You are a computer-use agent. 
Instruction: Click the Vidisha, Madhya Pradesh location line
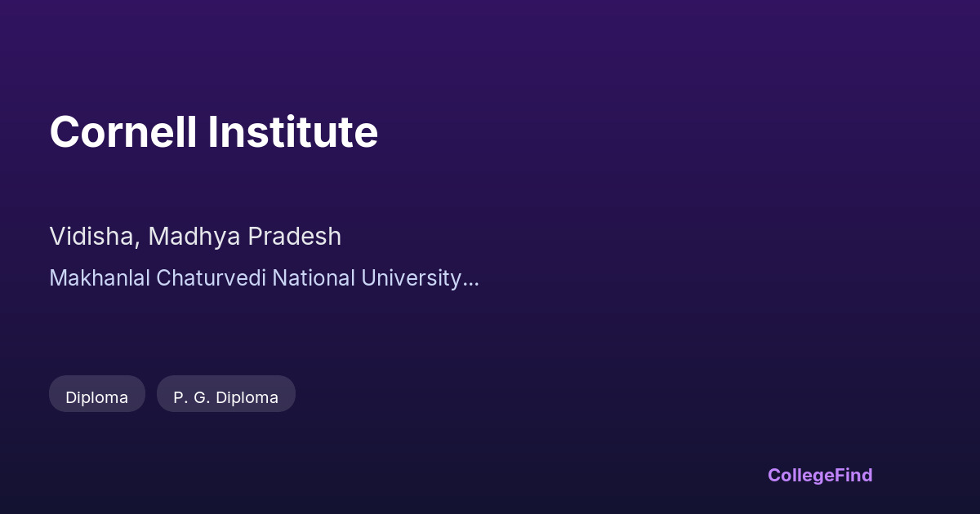click(x=195, y=237)
